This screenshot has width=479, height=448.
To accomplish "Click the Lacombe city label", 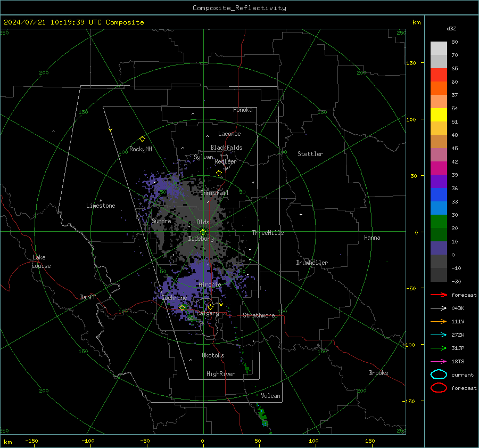I will [x=229, y=134].
